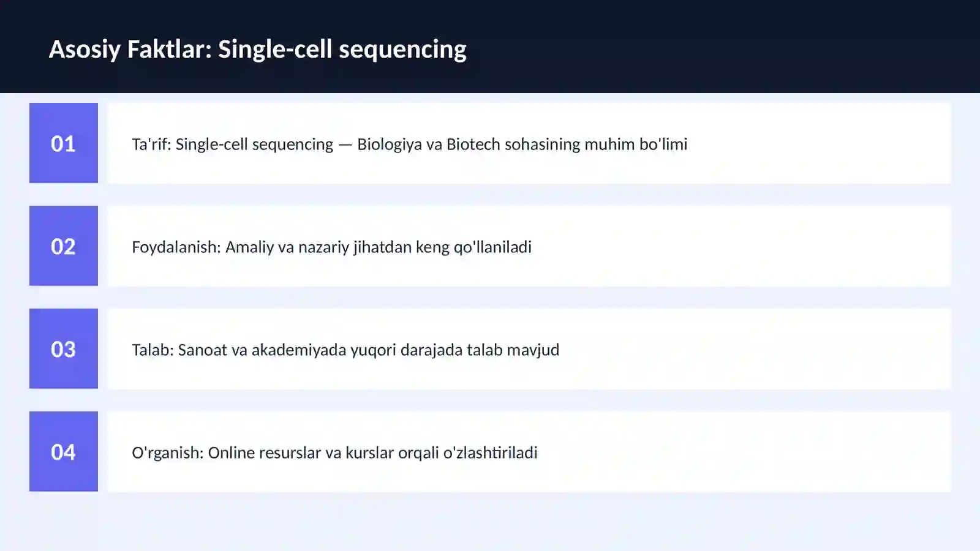Click the dark header banner background
980x551 pixels.
coord(723,47)
